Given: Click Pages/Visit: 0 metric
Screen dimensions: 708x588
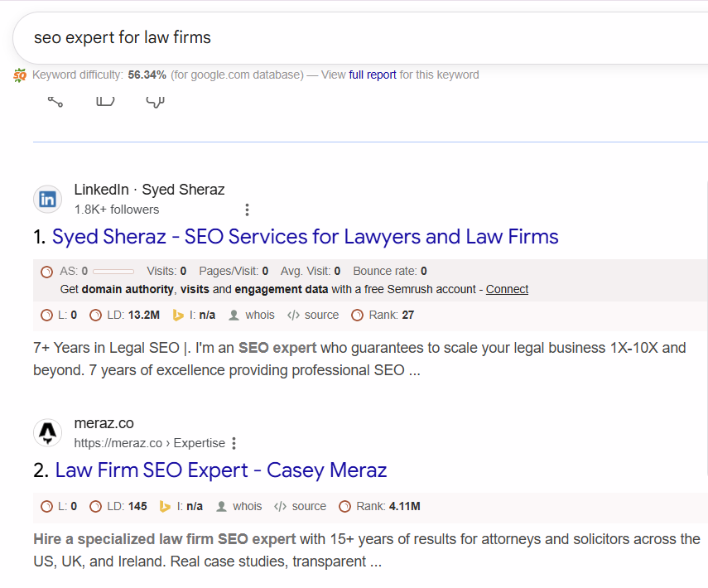Looking at the screenshot, I should coord(234,271).
